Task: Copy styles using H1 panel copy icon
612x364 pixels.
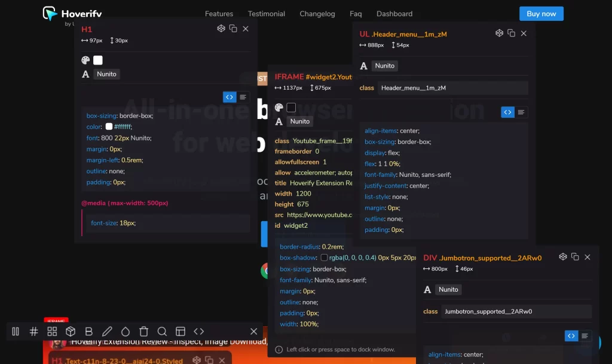Action: pos(233,29)
